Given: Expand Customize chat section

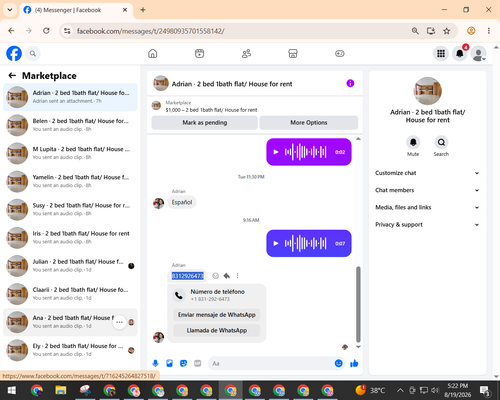Looking at the screenshot, I should (427, 173).
